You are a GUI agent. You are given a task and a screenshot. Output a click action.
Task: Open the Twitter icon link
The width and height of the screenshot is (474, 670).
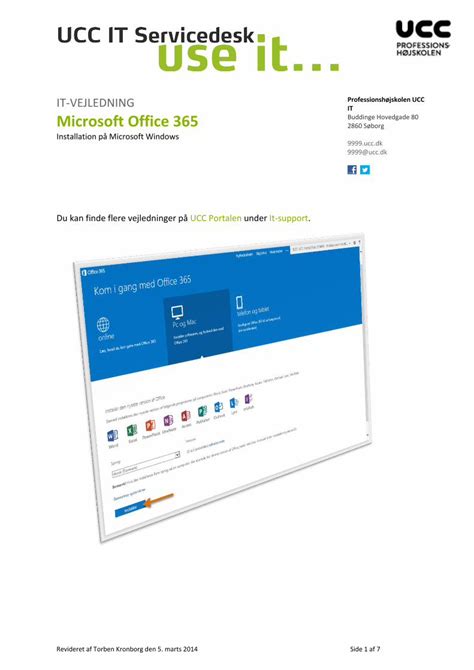tap(365, 170)
